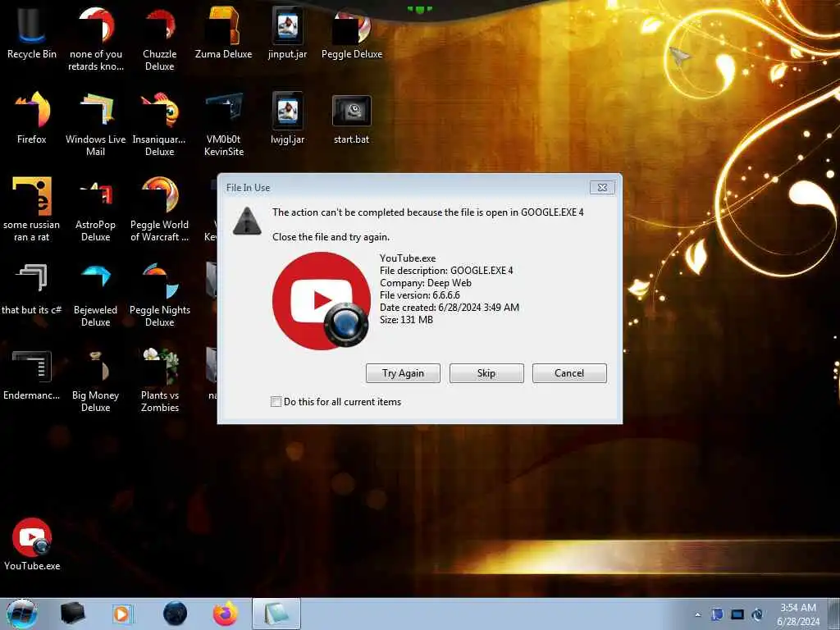Image resolution: width=840 pixels, height=630 pixels.
Task: Click the Skip button
Action: [x=486, y=373]
